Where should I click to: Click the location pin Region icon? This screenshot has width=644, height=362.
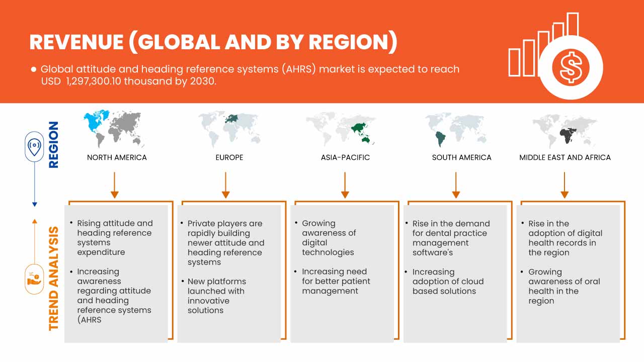point(34,147)
